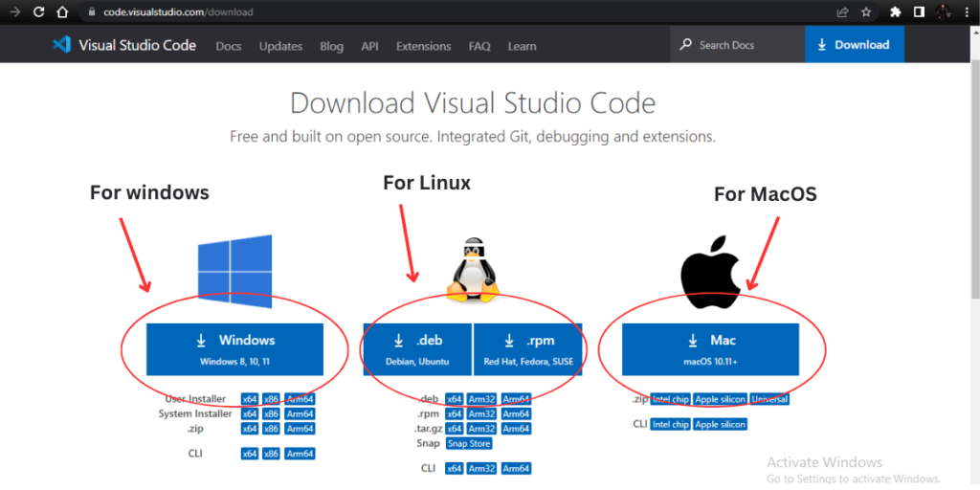
Task: Toggle the browser side panel icon
Action: point(919,11)
